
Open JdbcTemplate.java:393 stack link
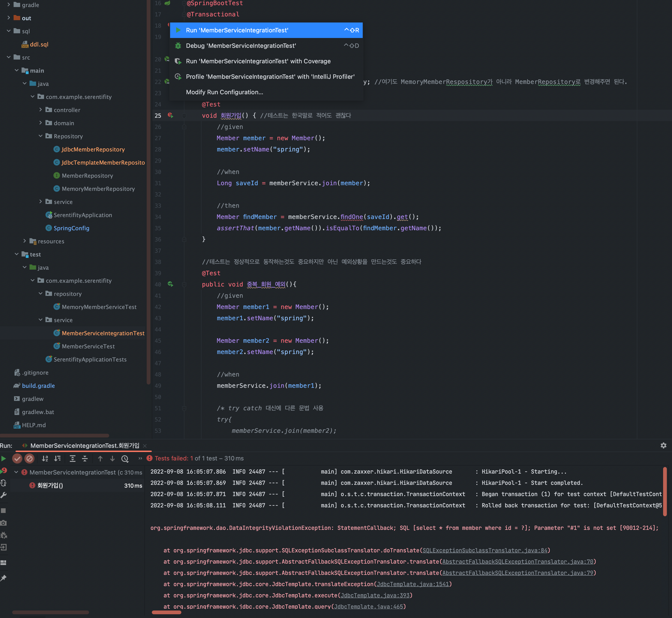[375, 595]
